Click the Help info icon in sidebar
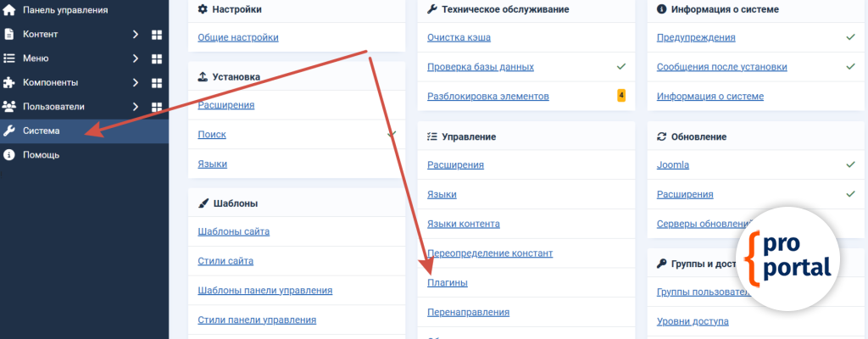This screenshot has width=868, height=339. coord(9,155)
